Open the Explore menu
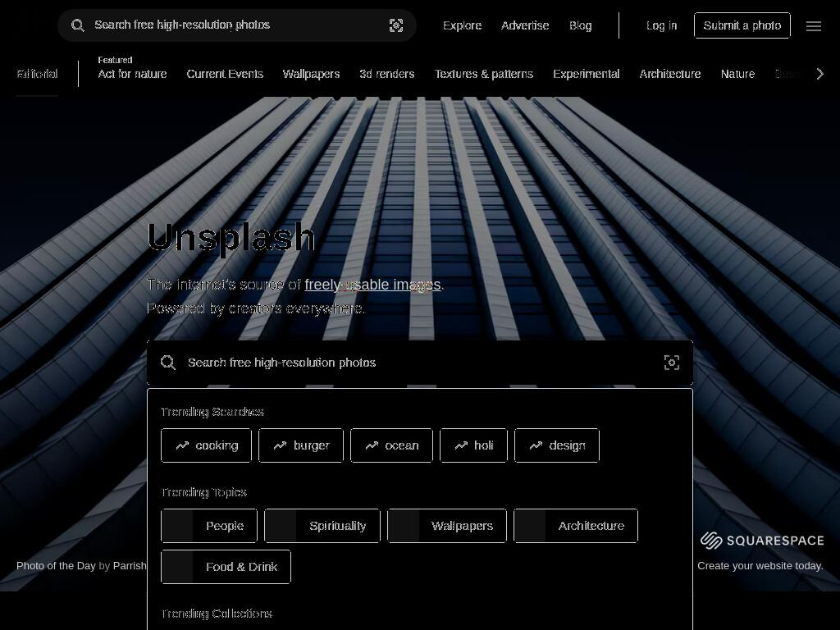Image resolution: width=840 pixels, height=630 pixels. pos(463,25)
